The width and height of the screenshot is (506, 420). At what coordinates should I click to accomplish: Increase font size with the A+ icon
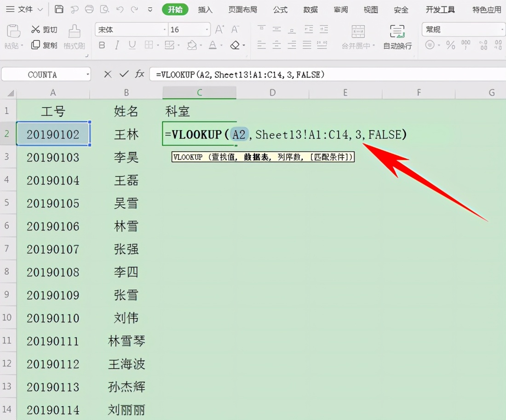[x=219, y=29]
